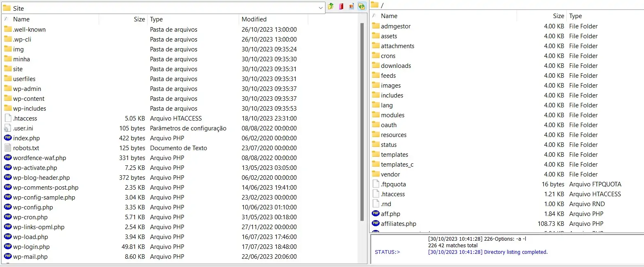Screen dimensions: 644x267
Task: Click the affiliates.php icon in remote pane
Action: coord(376,223)
